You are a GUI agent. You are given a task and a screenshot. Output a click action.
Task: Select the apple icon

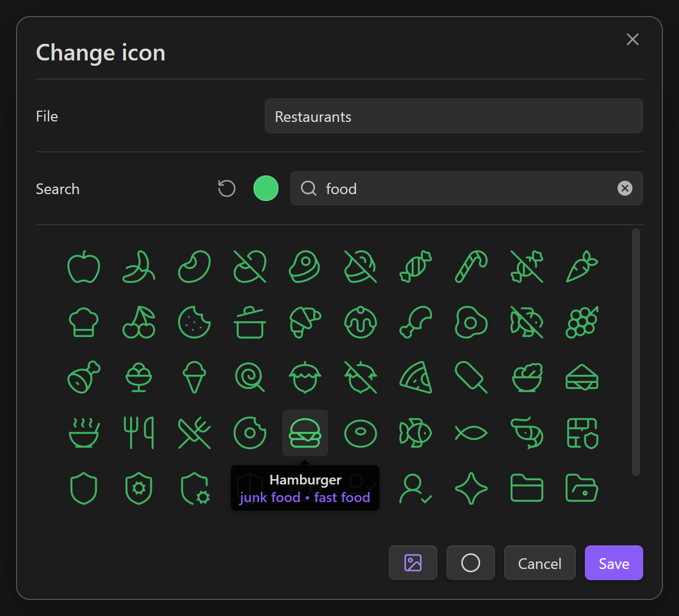click(x=84, y=266)
